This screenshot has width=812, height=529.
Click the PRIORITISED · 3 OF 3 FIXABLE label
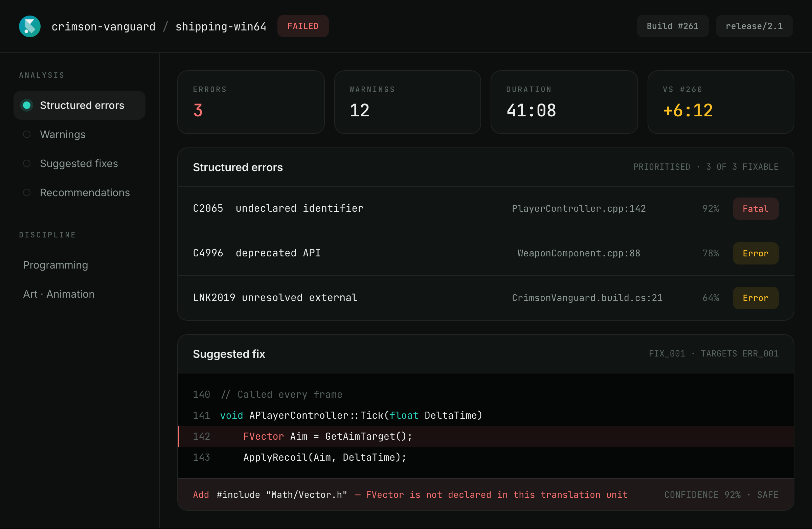706,167
